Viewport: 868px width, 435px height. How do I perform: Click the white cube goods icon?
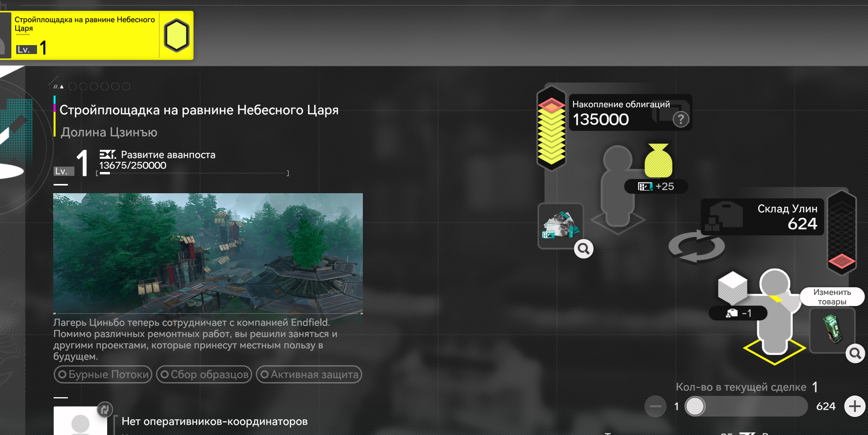[732, 288]
